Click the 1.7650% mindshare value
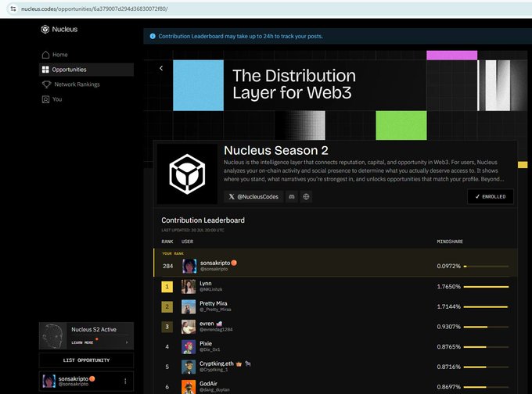This screenshot has height=394, width=532. (448, 287)
